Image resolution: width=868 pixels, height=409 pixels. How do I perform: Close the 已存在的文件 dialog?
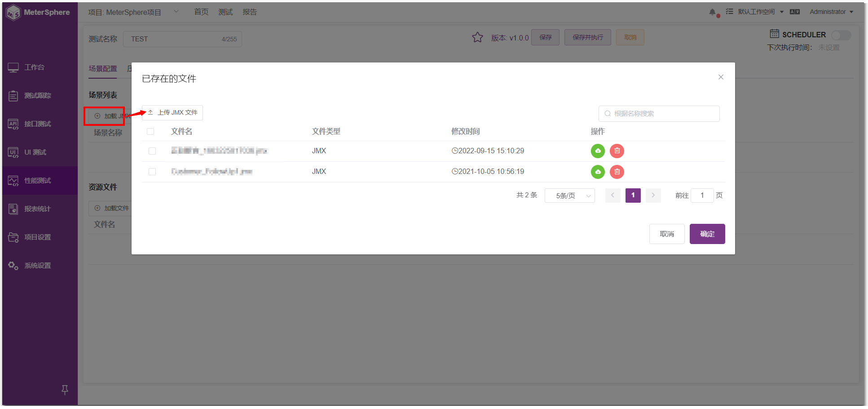(721, 77)
